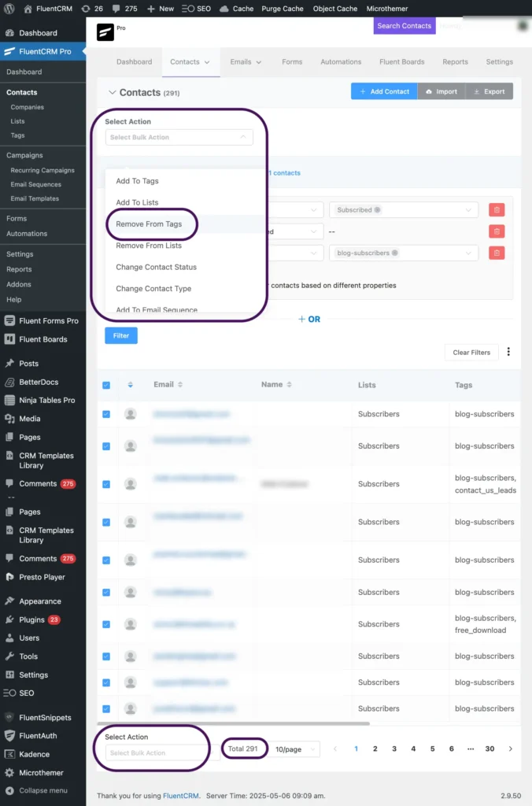This screenshot has height=806, width=532.
Task: Sort contacts by the Name column arrows
Action: click(289, 384)
